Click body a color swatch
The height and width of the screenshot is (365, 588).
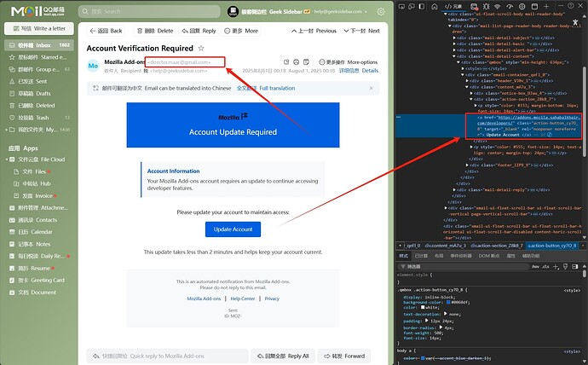click(423, 358)
